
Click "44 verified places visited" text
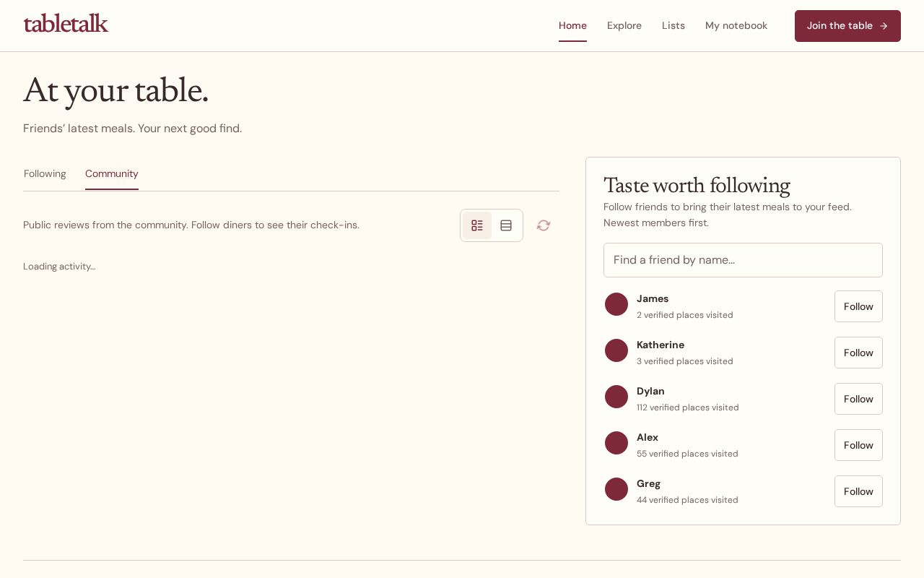point(687,500)
